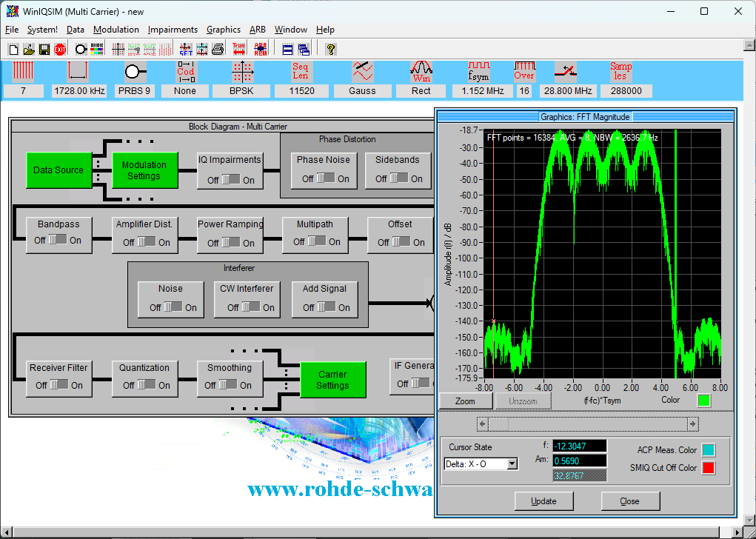Open a file with the folder toolbar icon
The image size is (756, 539).
click(29, 49)
